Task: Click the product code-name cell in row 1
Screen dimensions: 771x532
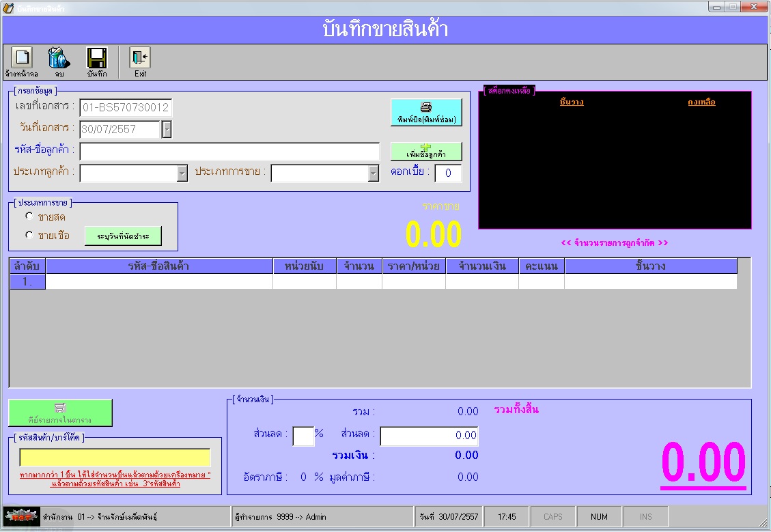Action: click(x=159, y=282)
